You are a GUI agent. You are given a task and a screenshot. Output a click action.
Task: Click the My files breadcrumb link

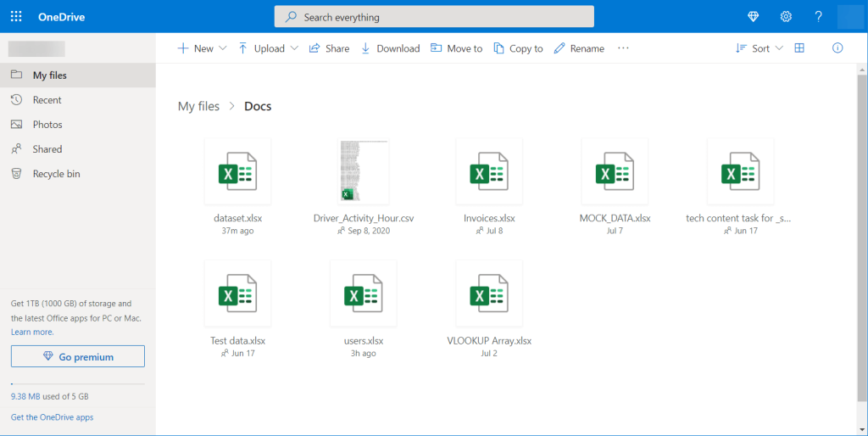(198, 106)
